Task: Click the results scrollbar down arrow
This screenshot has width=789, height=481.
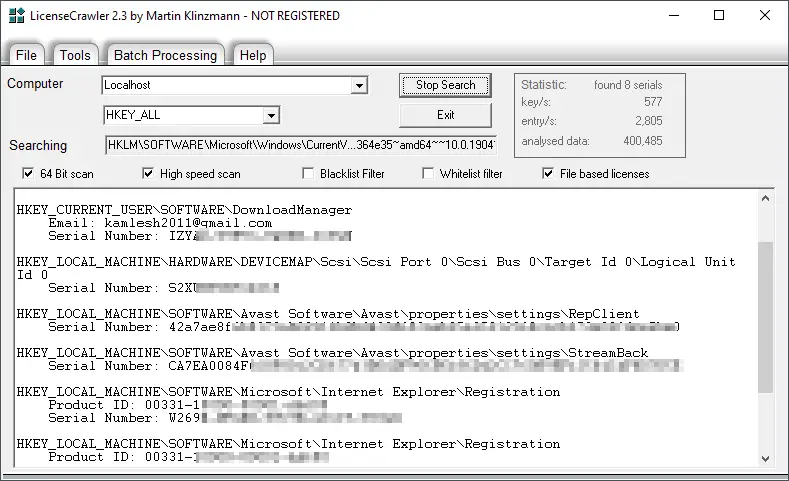Action: [765, 458]
